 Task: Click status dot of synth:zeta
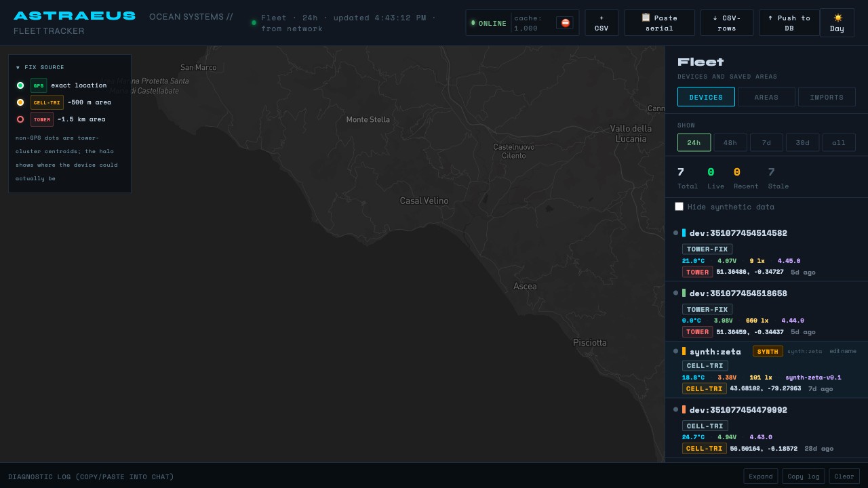click(x=675, y=351)
